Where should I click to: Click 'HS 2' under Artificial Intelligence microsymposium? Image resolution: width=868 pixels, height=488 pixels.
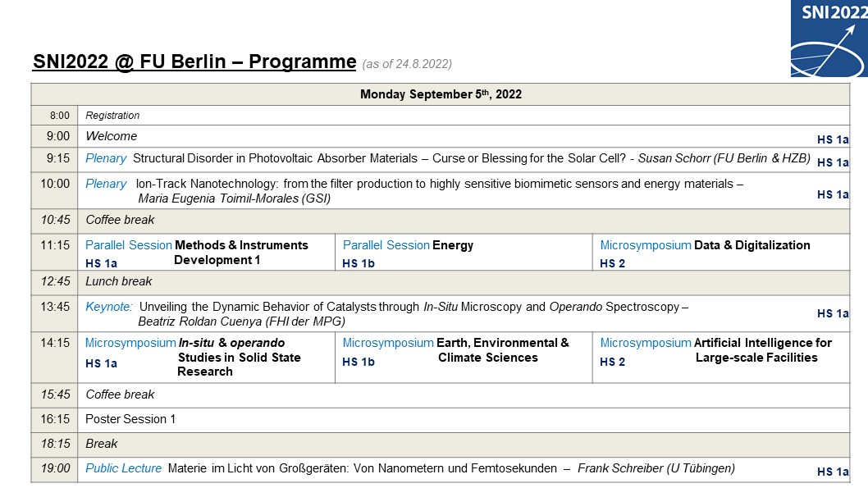point(612,362)
